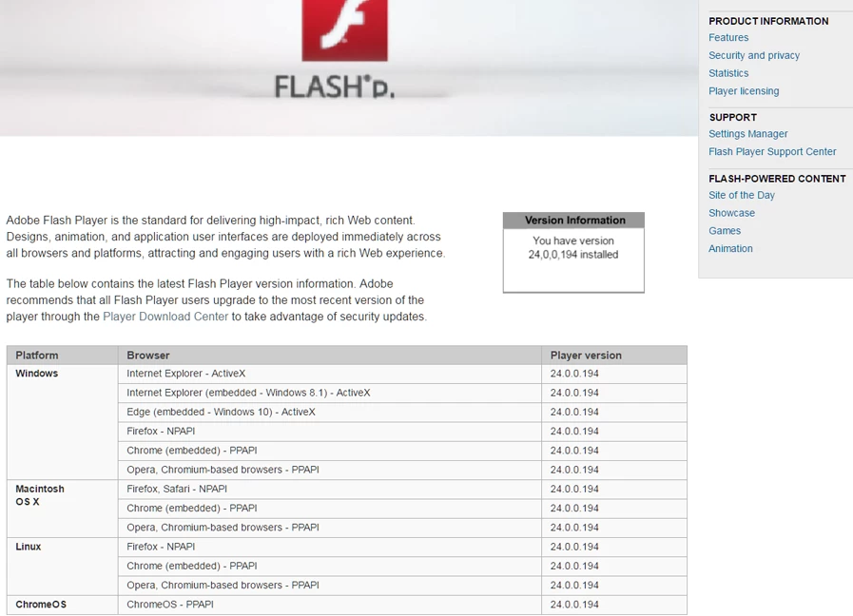Select Windows Opera, Chromium-based browsers cell
This screenshot has width=853, height=616.
point(330,470)
